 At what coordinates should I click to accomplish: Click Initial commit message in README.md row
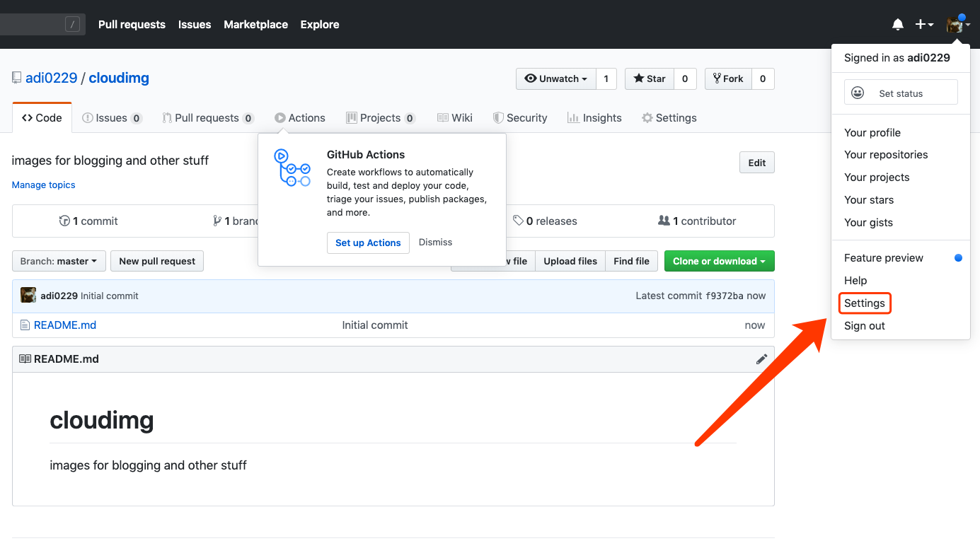(375, 325)
